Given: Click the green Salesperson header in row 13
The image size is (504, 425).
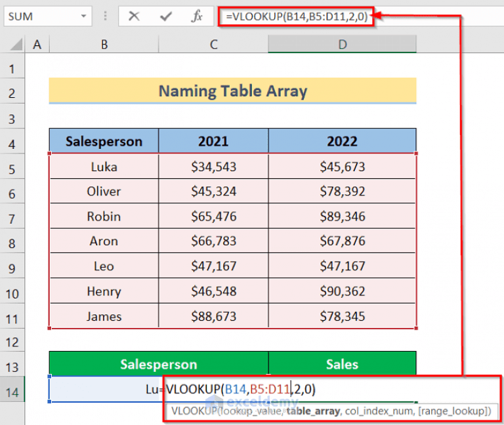Looking at the screenshot, I should [x=158, y=364].
